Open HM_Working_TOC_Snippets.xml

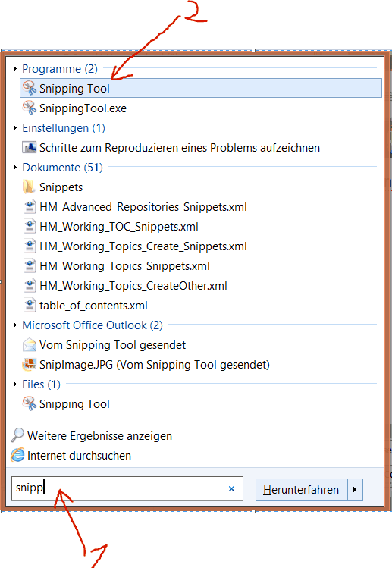(119, 227)
